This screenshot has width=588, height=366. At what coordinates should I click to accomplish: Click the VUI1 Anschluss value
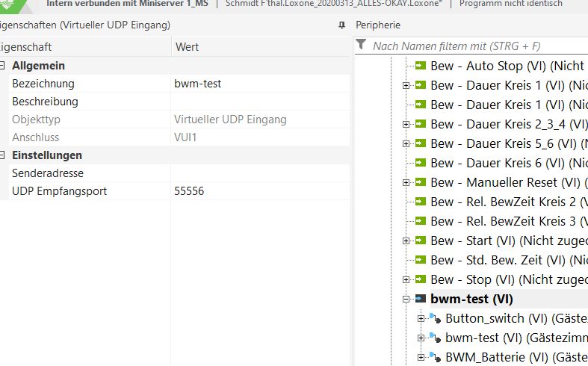(x=185, y=137)
